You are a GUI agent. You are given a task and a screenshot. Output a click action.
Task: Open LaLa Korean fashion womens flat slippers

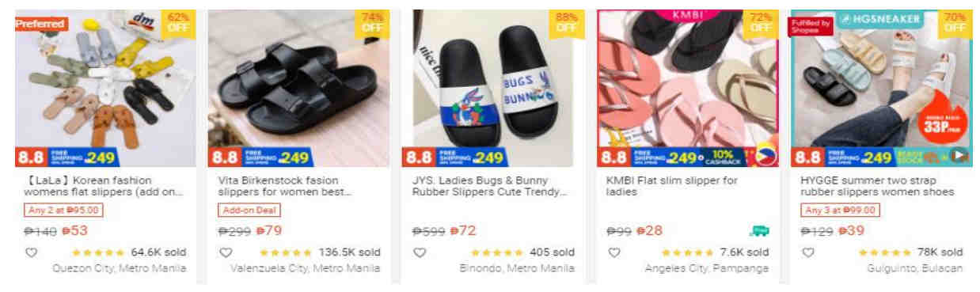pyautogui.click(x=104, y=186)
